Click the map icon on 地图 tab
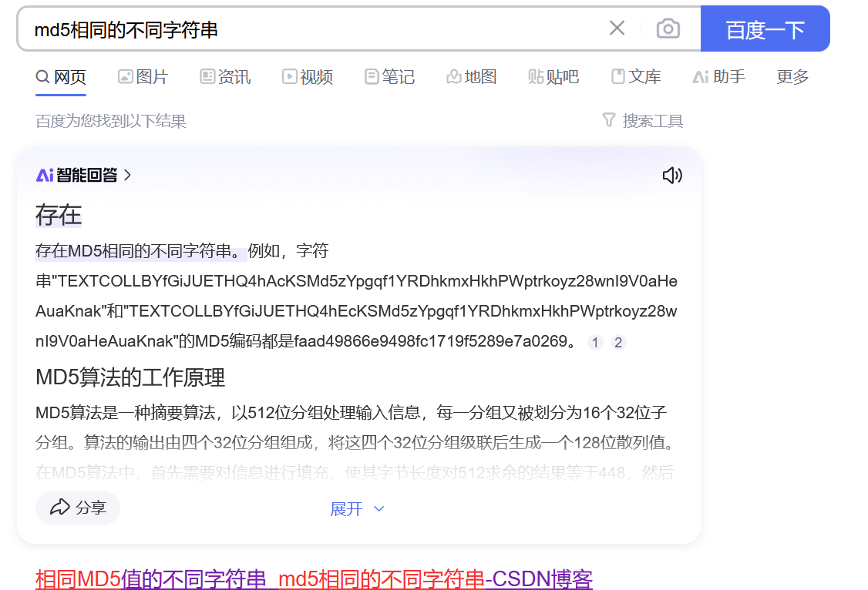Image resolution: width=868 pixels, height=590 pixels. pos(453,77)
